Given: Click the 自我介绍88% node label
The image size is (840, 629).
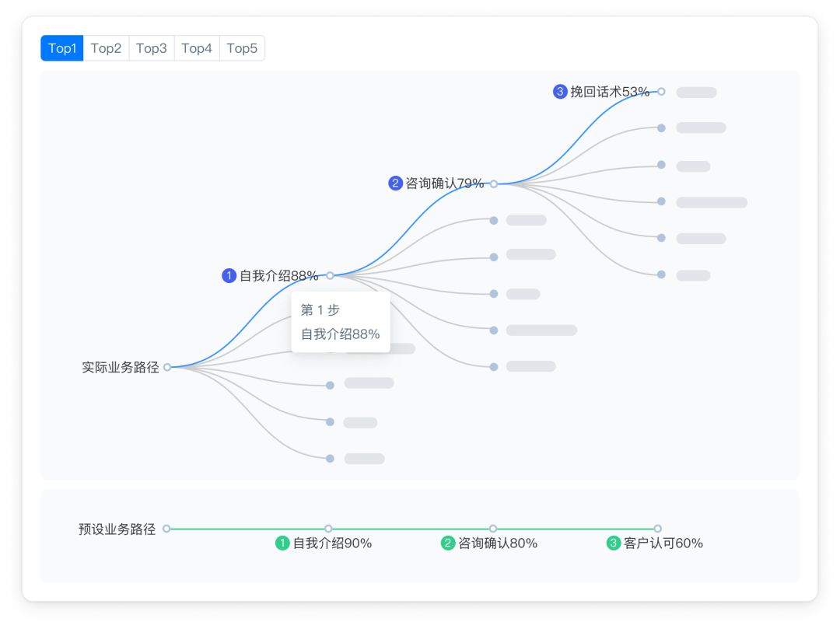Looking at the screenshot, I should pyautogui.click(x=278, y=276).
